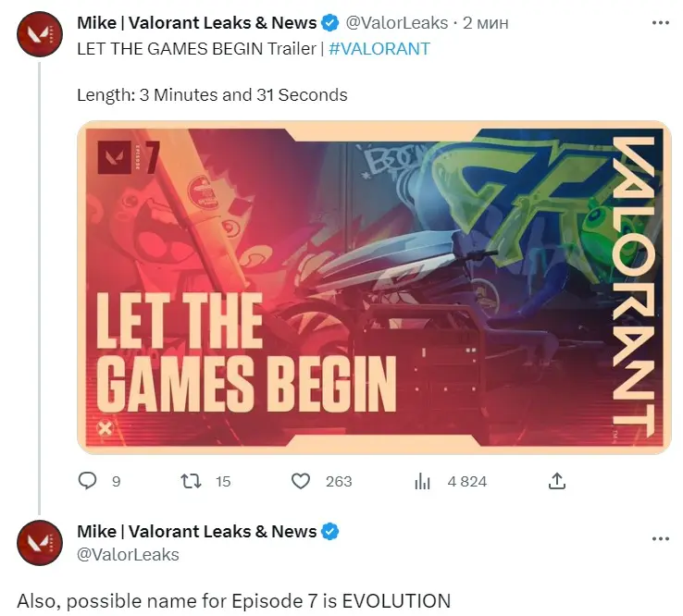Open the Let The Games Begin image
683x616 pixels.
coord(374,288)
